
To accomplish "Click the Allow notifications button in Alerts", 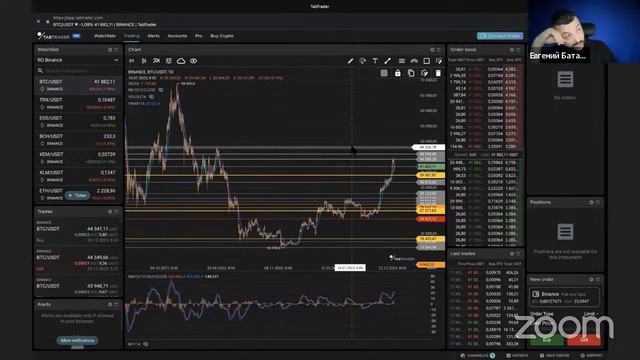I will tap(77, 340).
